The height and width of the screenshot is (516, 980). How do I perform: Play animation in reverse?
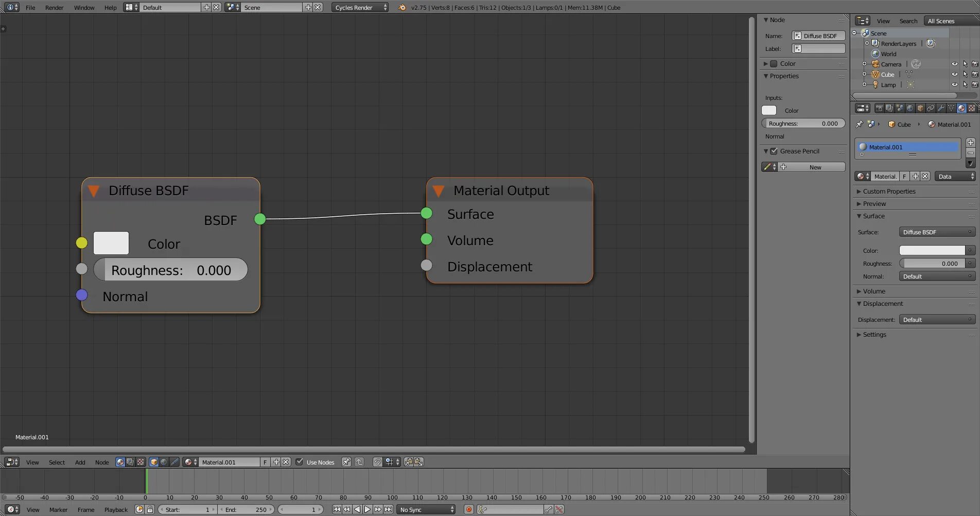(357, 509)
